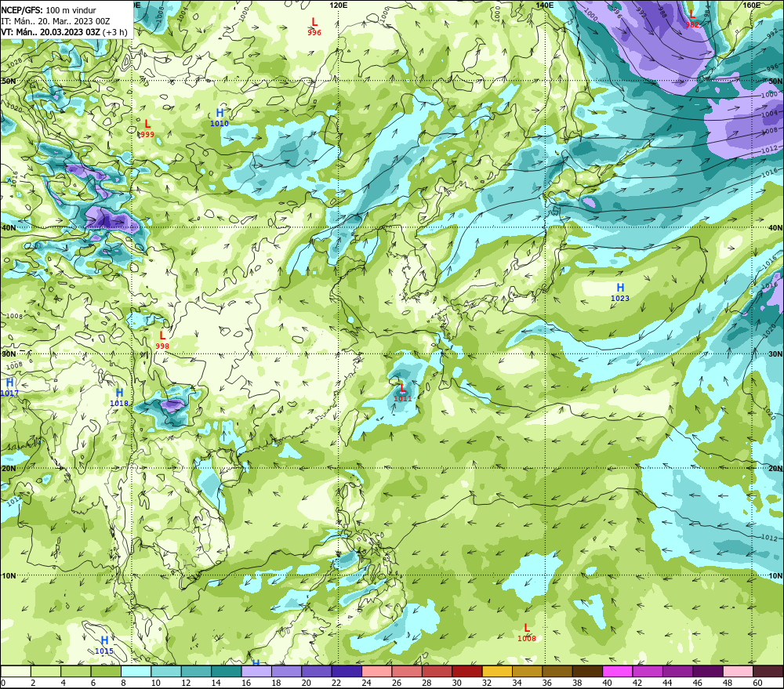Click the low-pressure L 982 marker
784x689 pixels.
click(692, 19)
